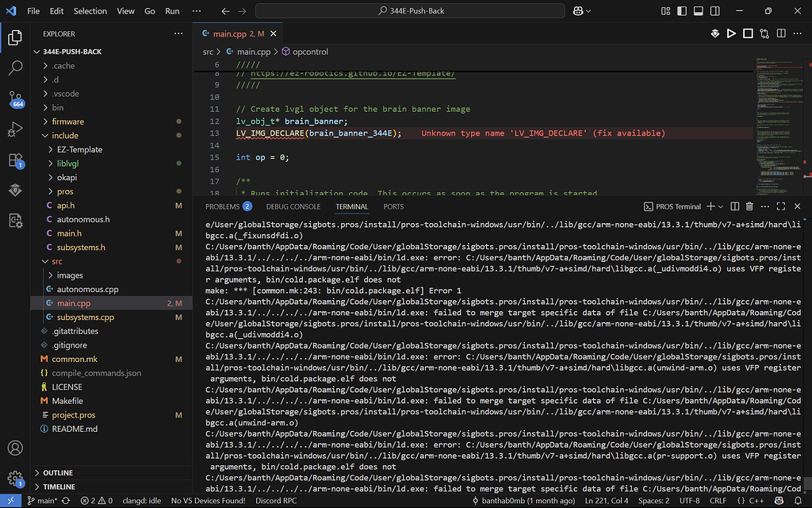Select the Search icon in the activity bar
Image resolution: width=812 pixels, height=508 pixels.
pyautogui.click(x=16, y=69)
